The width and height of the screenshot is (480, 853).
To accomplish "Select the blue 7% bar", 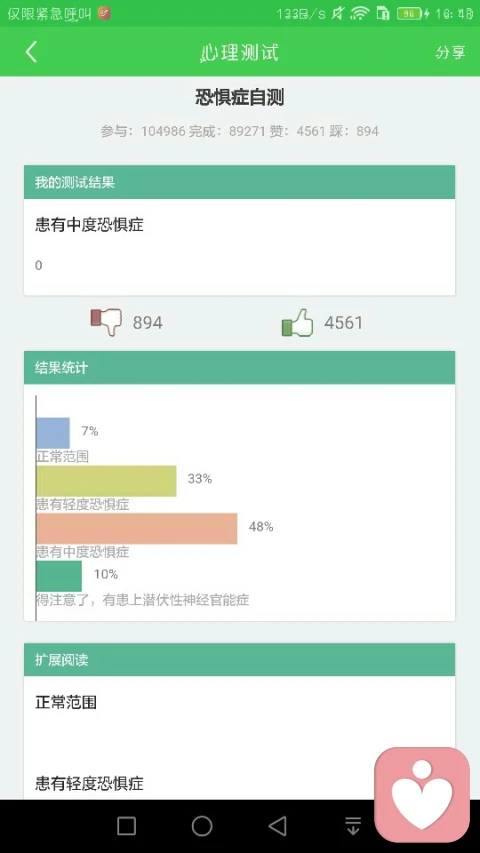I will pos(53,433).
